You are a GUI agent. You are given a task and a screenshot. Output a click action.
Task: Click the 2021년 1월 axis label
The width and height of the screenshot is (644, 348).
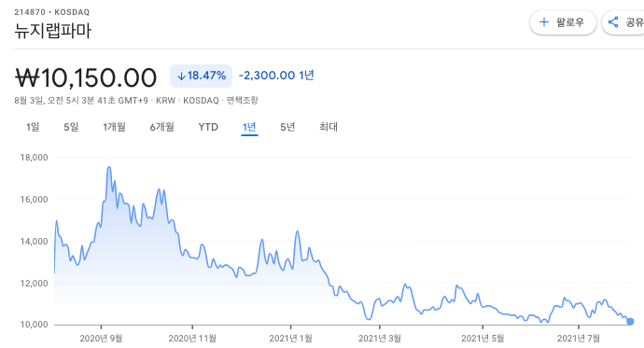tap(291, 339)
